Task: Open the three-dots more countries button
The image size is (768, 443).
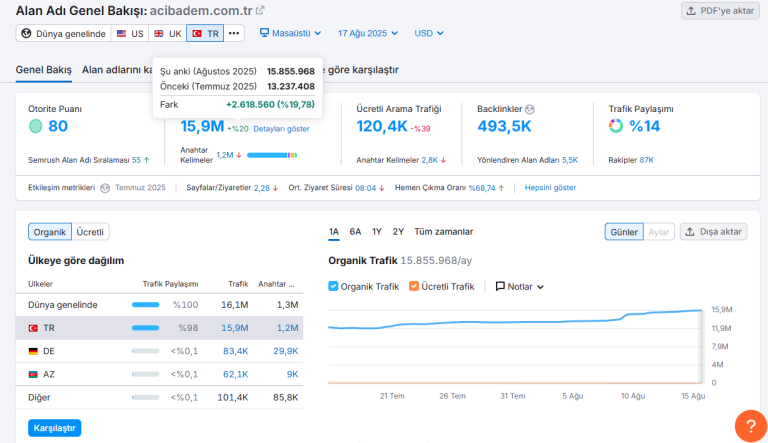Action: click(234, 33)
